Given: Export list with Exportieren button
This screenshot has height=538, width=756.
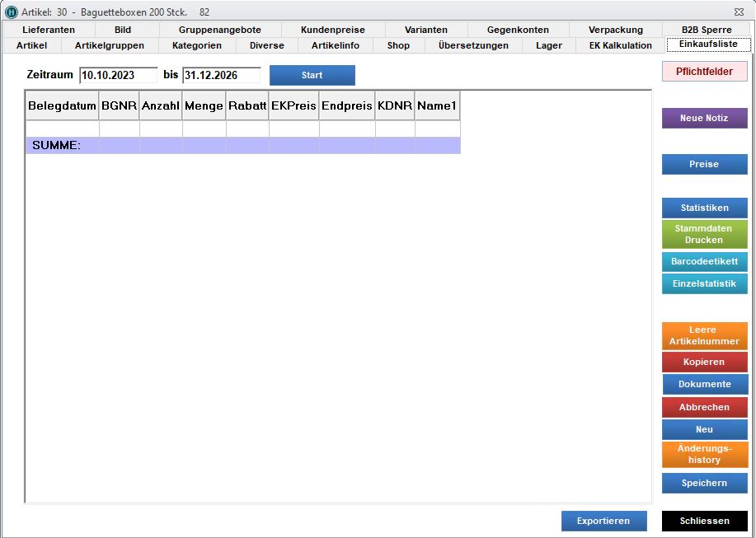Looking at the screenshot, I should pos(603,521).
